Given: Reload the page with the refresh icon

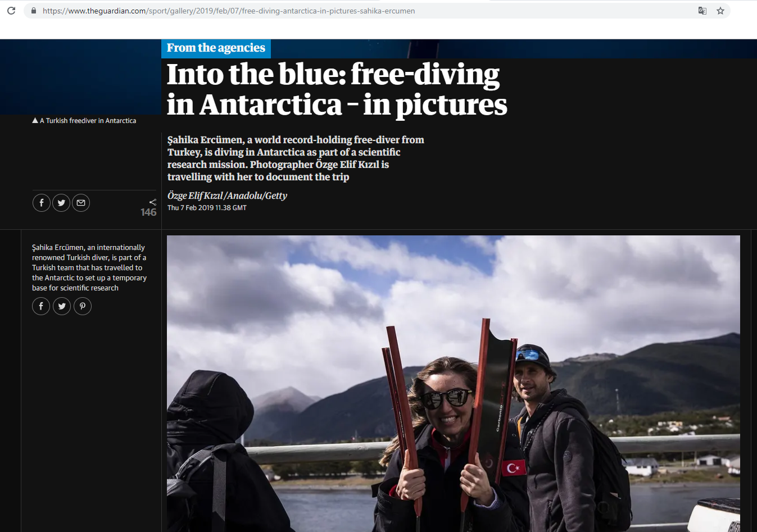Looking at the screenshot, I should [11, 11].
